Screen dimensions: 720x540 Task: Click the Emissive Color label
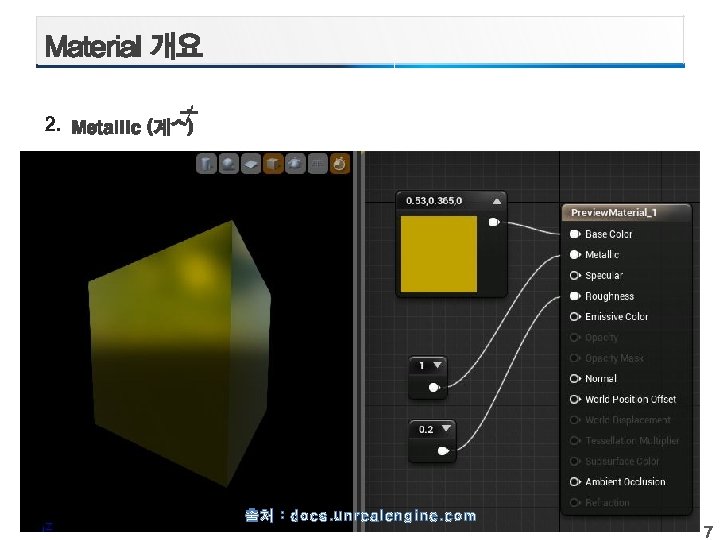616,317
